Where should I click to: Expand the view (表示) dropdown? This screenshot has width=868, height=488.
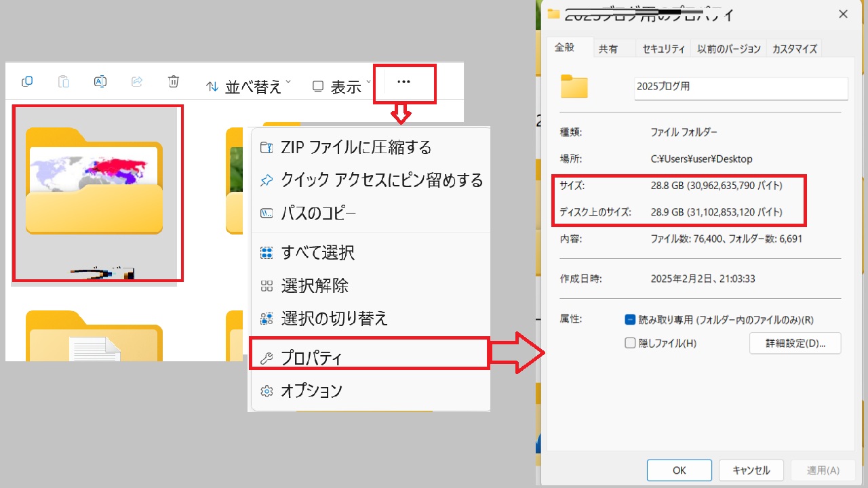(x=342, y=86)
